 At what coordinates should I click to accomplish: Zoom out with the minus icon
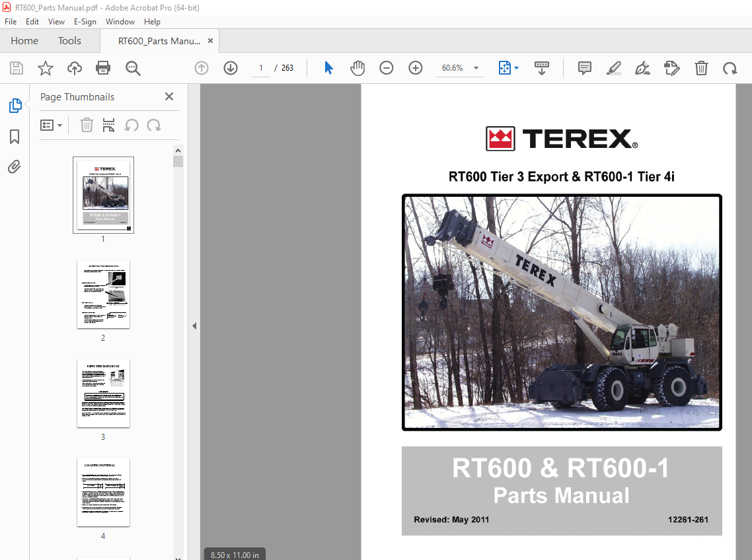[386, 68]
